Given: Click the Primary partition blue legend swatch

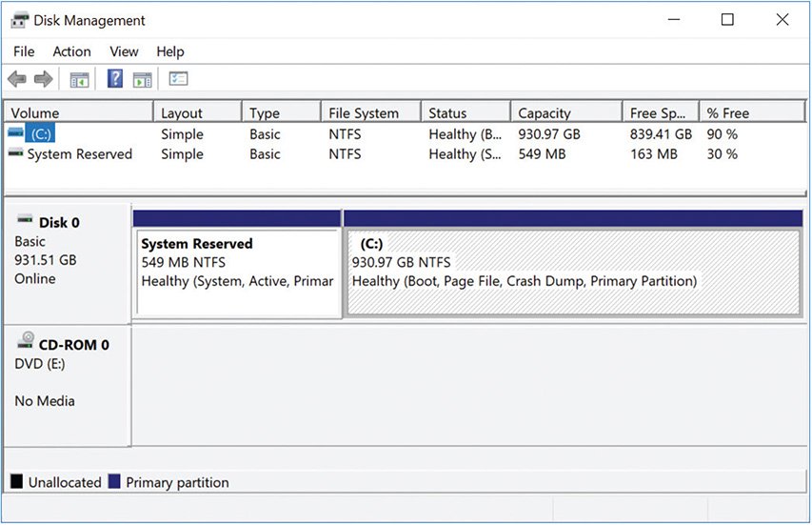Looking at the screenshot, I should point(114,482).
